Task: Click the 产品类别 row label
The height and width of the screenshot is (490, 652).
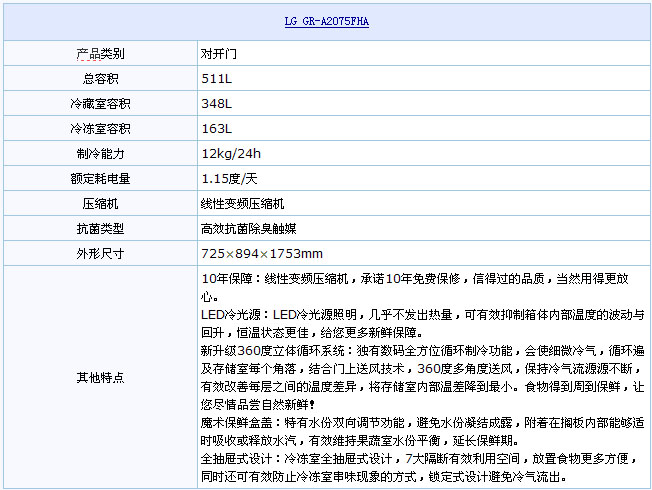Action: [100, 53]
